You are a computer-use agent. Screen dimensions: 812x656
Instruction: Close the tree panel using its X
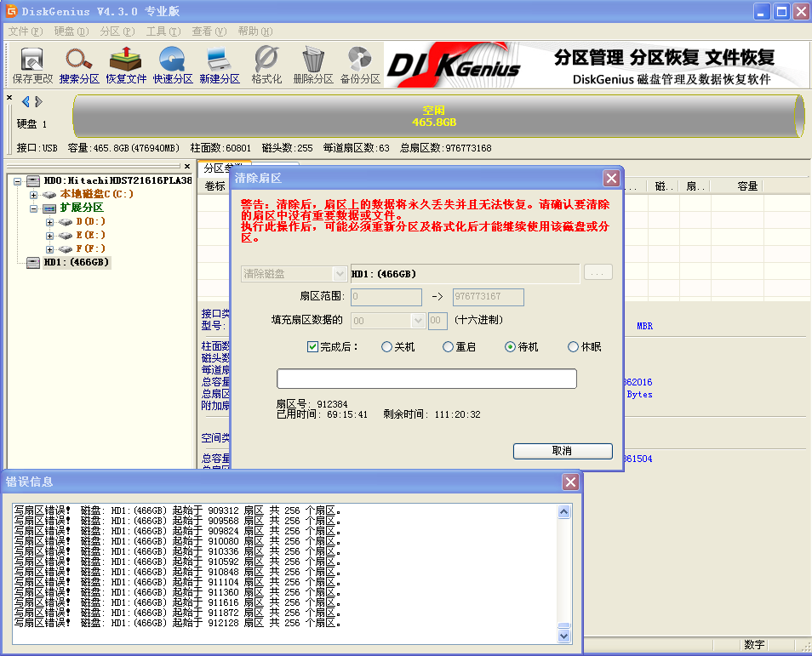pos(187,166)
